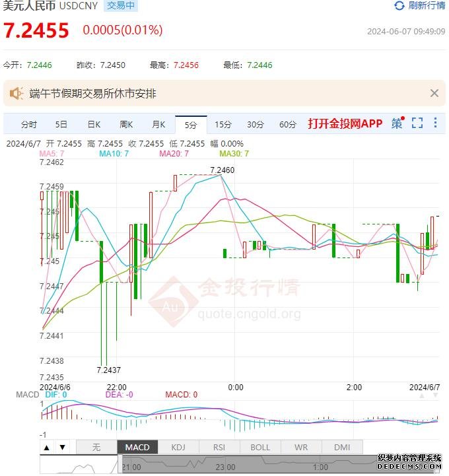Open the 端午节假期交易所休市安排 announcement
The image size is (449, 476).
[92, 94]
